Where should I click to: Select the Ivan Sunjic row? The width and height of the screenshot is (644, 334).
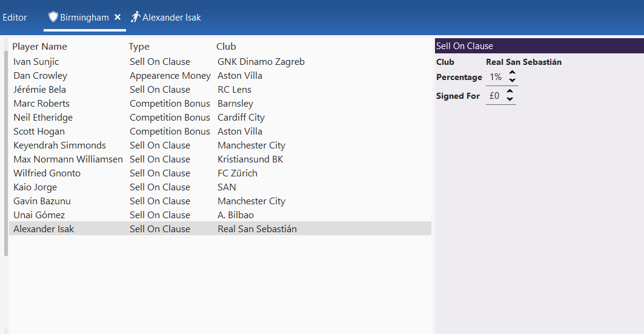tap(36, 62)
